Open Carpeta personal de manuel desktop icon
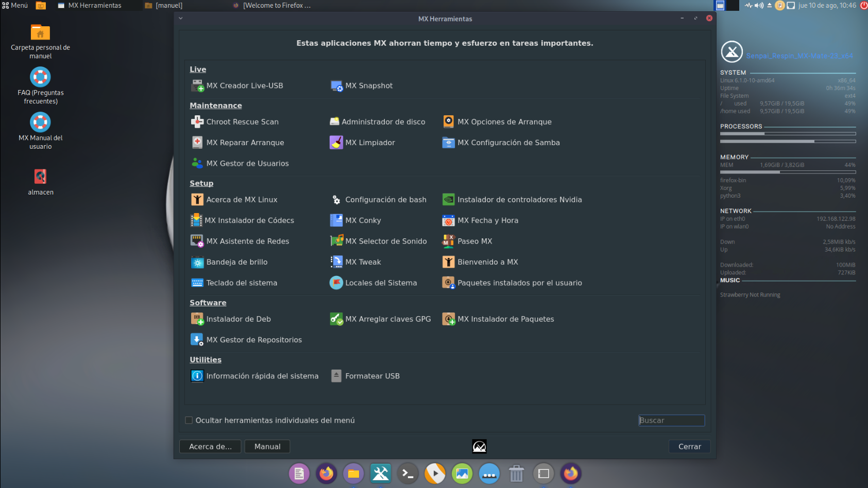 (x=40, y=42)
